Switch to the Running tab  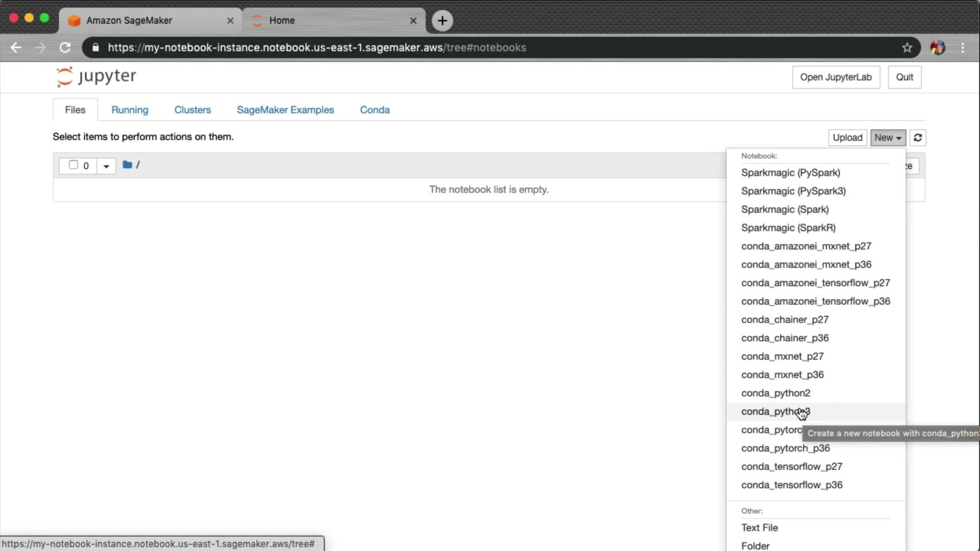130,110
